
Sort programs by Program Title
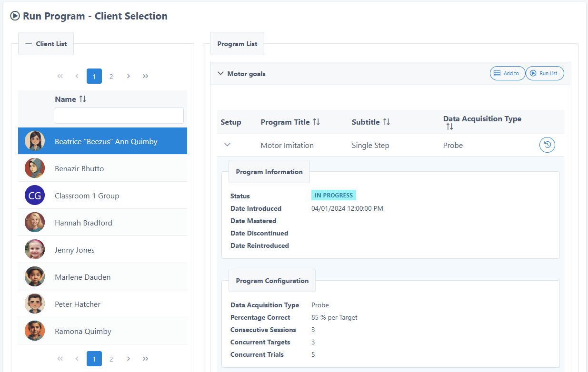(x=317, y=122)
